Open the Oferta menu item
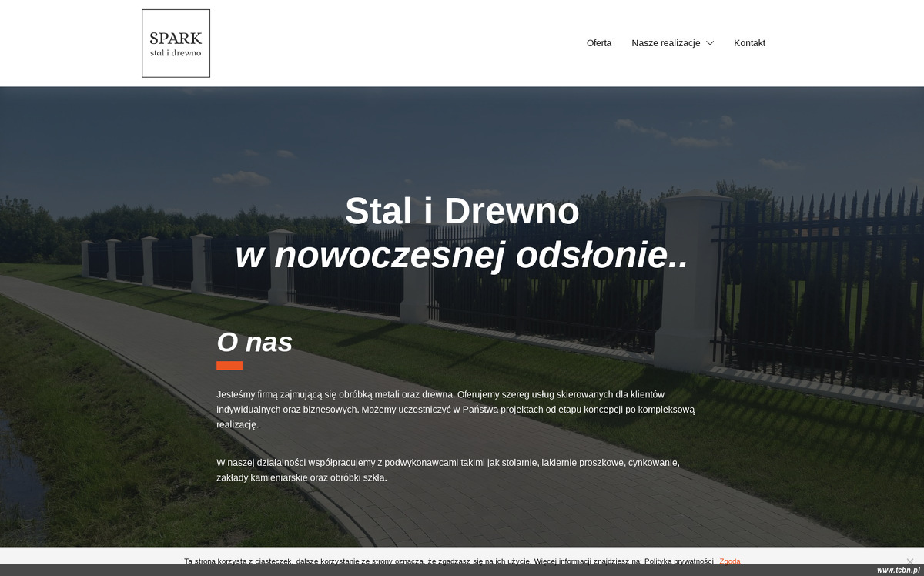 (599, 43)
